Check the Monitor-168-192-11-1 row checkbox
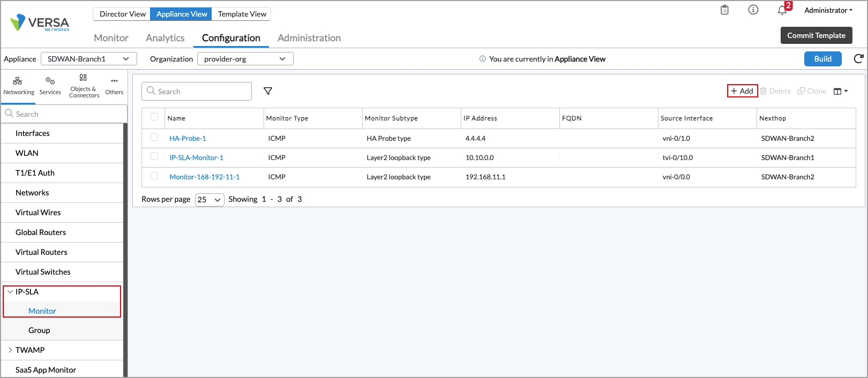 (x=154, y=176)
